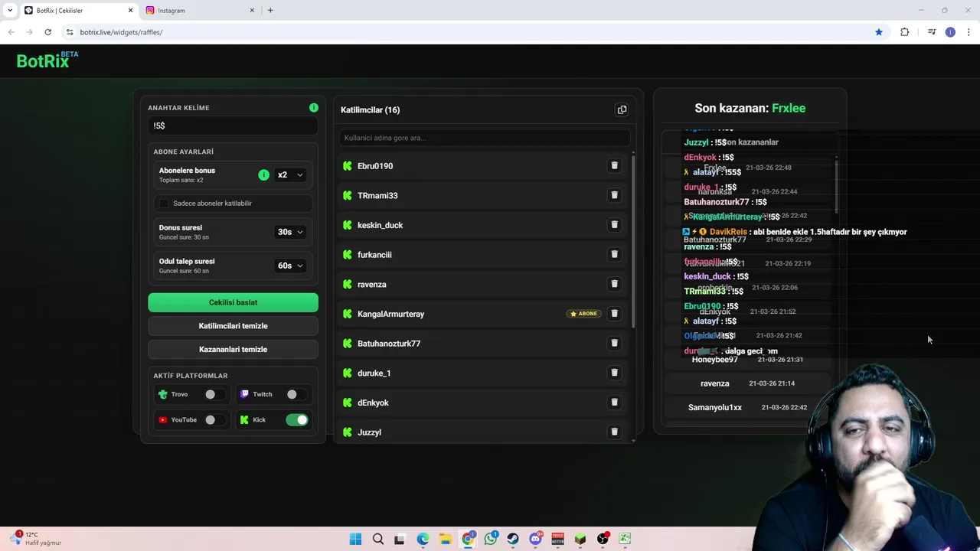Open the Odul talep suresi 60s dropdown
980x551 pixels.
[290, 266]
